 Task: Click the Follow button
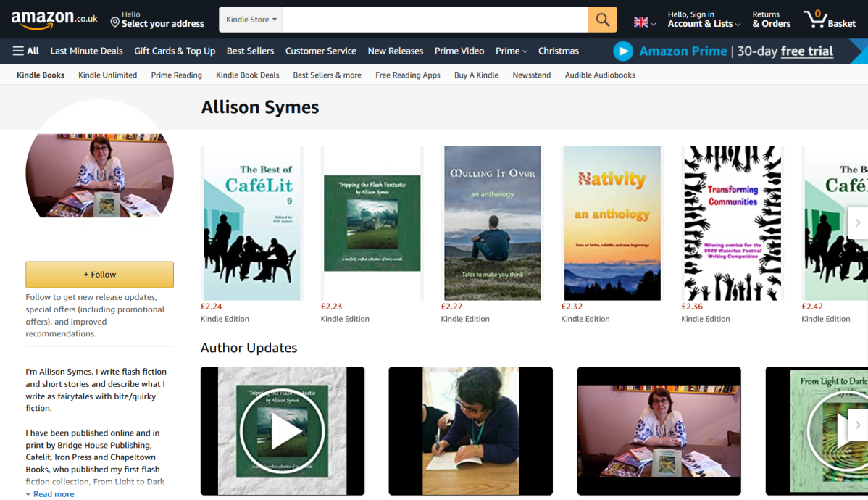pyautogui.click(x=99, y=275)
